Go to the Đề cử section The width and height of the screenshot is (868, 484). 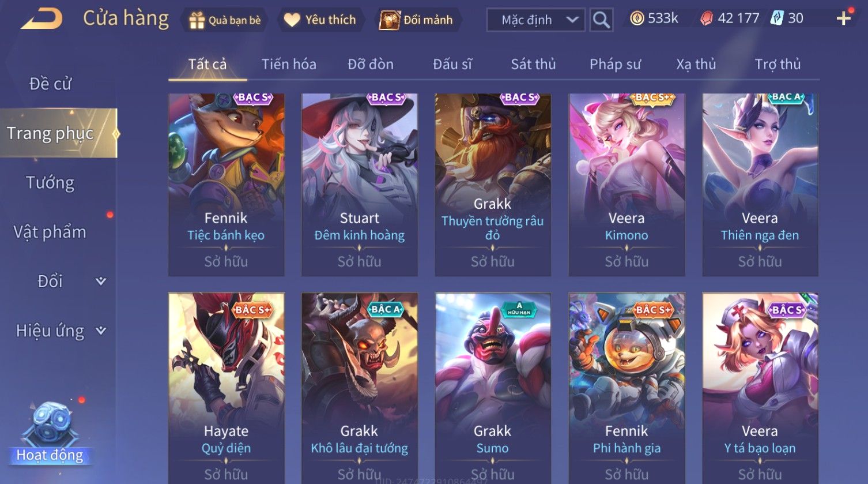point(50,84)
